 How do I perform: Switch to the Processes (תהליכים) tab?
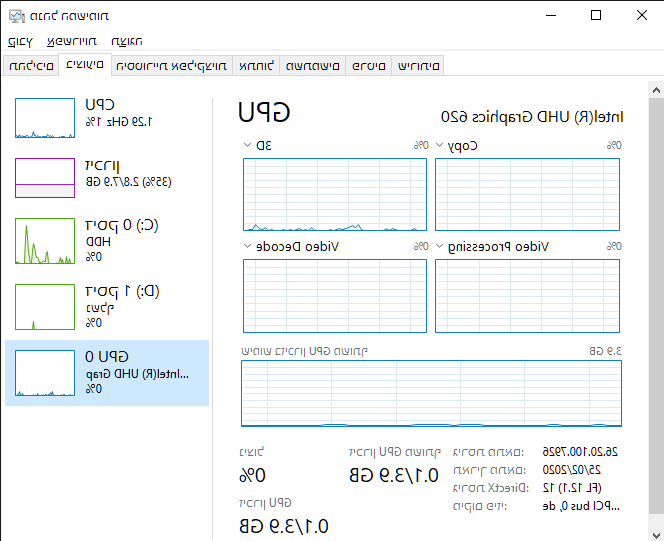31,66
